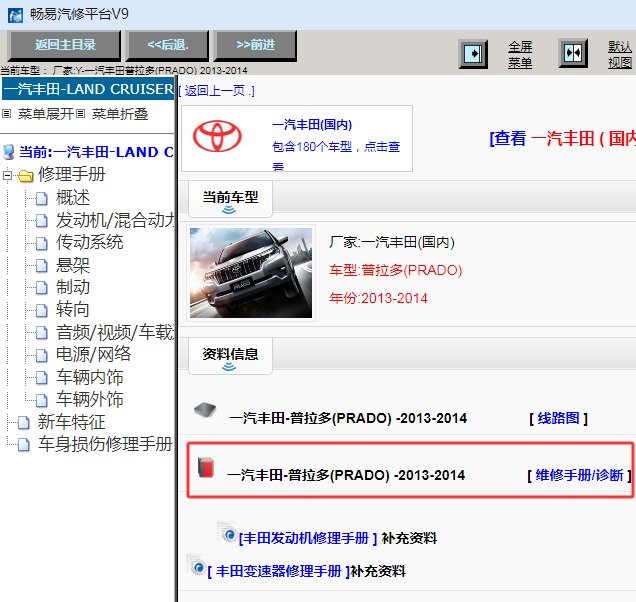Click the 菜单展开 option
The height and width of the screenshot is (602, 636).
pyautogui.click(x=45, y=114)
